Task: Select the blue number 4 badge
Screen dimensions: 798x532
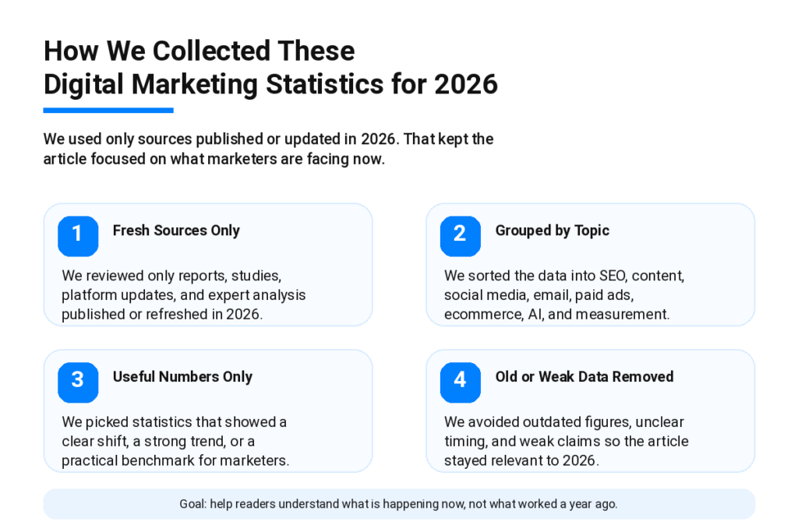Action: pos(460,382)
